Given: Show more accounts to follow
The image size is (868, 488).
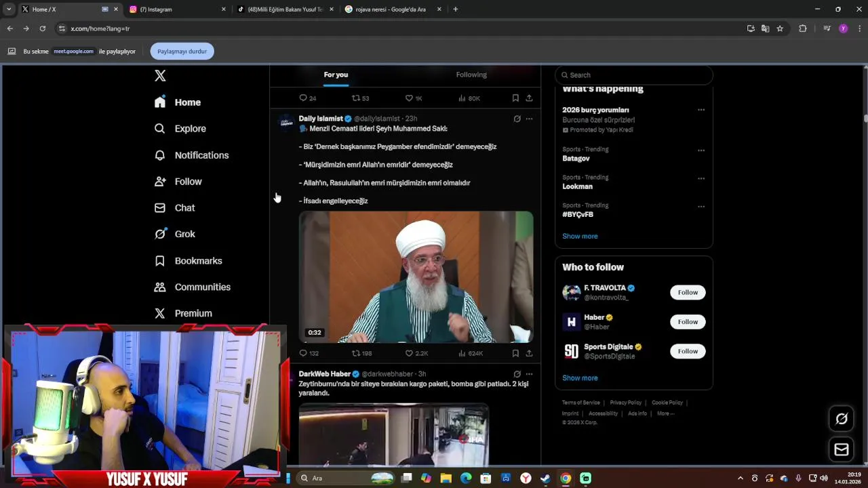Looking at the screenshot, I should pos(580,378).
